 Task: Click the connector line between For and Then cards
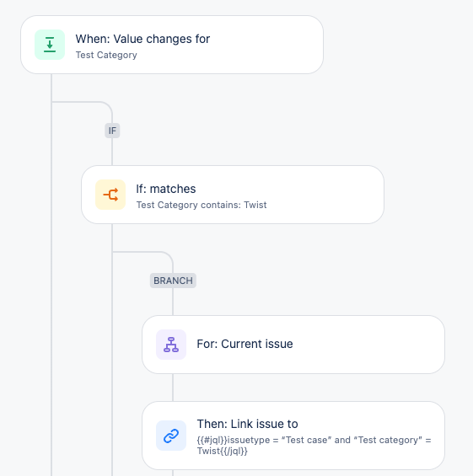click(173, 388)
